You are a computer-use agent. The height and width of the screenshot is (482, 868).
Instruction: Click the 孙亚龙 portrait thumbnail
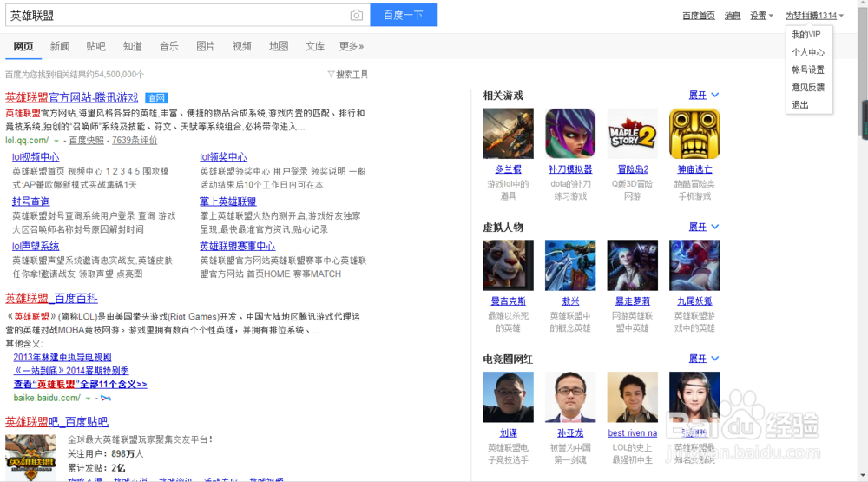[570, 397]
